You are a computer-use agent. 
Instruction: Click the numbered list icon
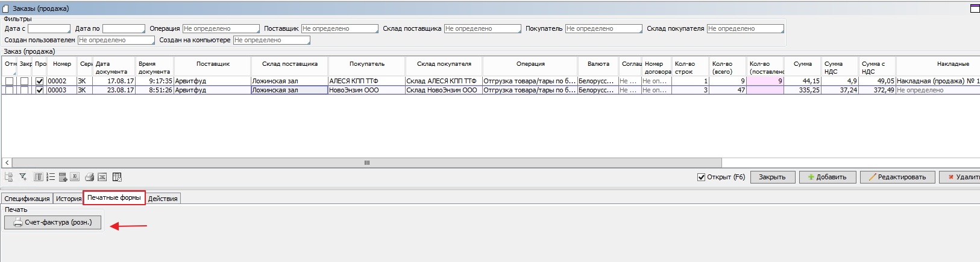click(x=51, y=177)
